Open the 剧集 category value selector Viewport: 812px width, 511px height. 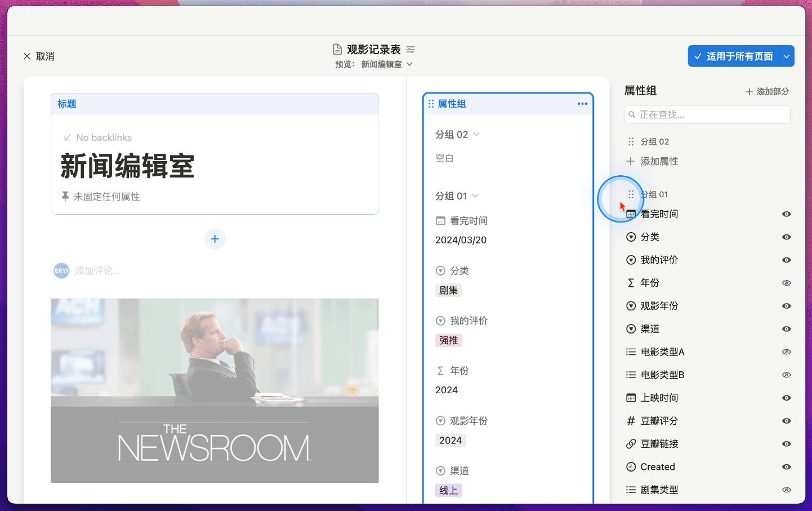[x=449, y=290]
